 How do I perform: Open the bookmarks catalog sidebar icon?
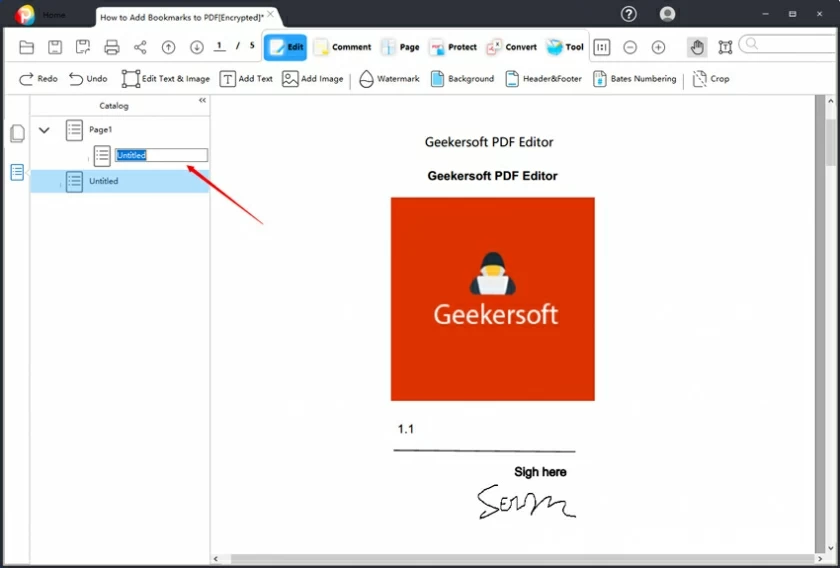pyautogui.click(x=17, y=173)
